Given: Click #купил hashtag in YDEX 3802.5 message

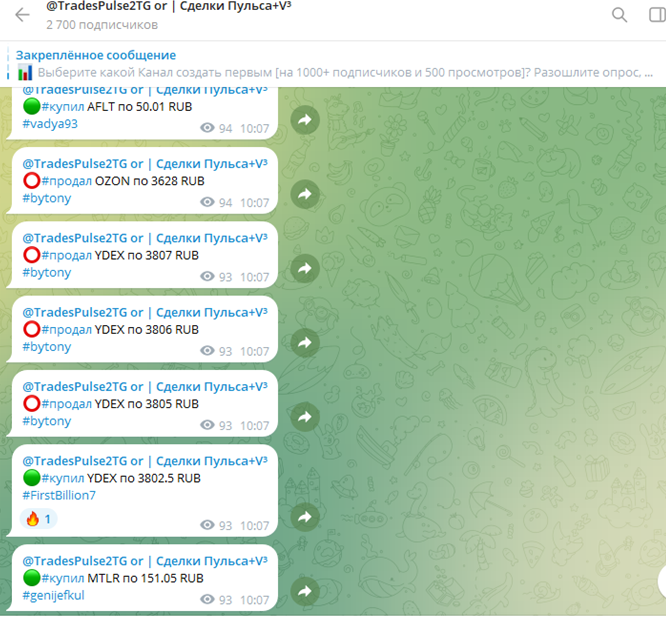Looking at the screenshot, I should (63, 478).
